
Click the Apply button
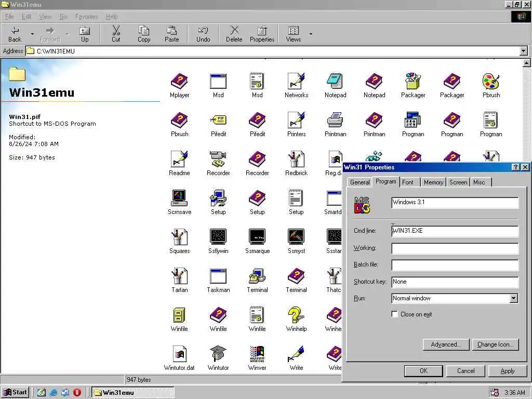point(507,371)
